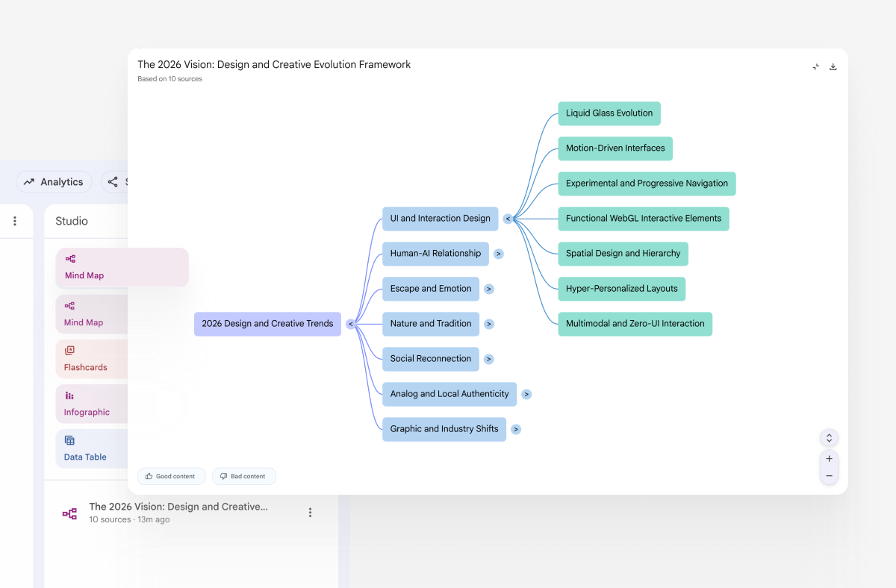Image resolution: width=896 pixels, height=588 pixels.
Task: Click the thumbs-down Bad content button
Action: tap(244, 476)
